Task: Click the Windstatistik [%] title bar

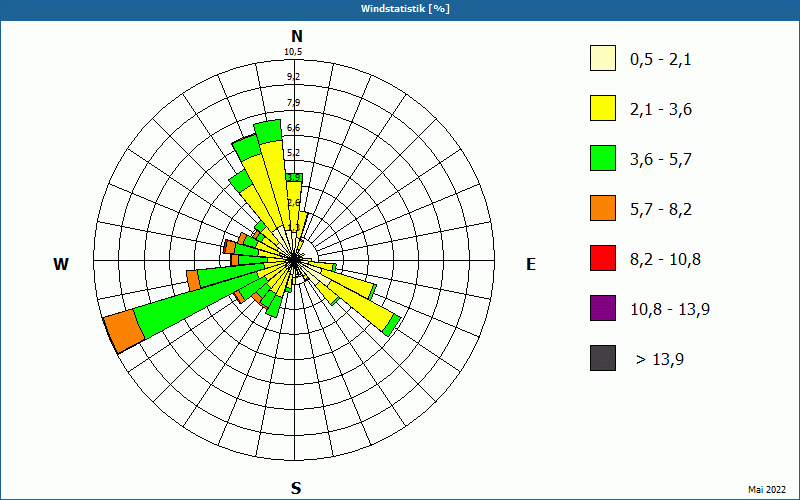Action: (x=400, y=9)
